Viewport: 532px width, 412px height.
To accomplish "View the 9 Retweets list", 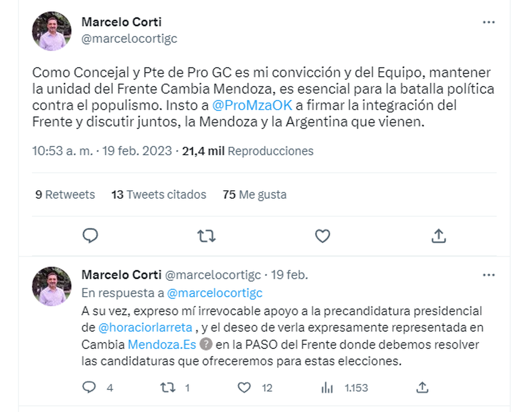I will point(65,194).
